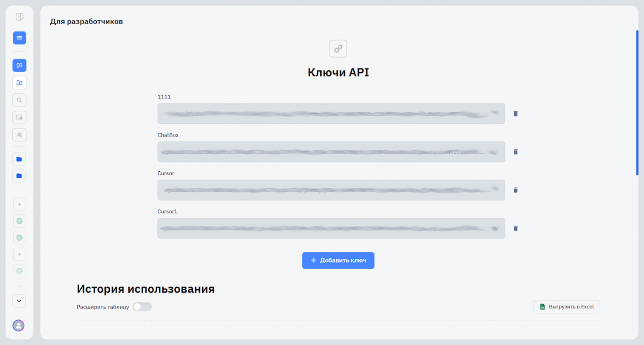Screen dimensions: 644x345
Task: Click the Excel icon on the export button
Action: [x=542, y=307]
